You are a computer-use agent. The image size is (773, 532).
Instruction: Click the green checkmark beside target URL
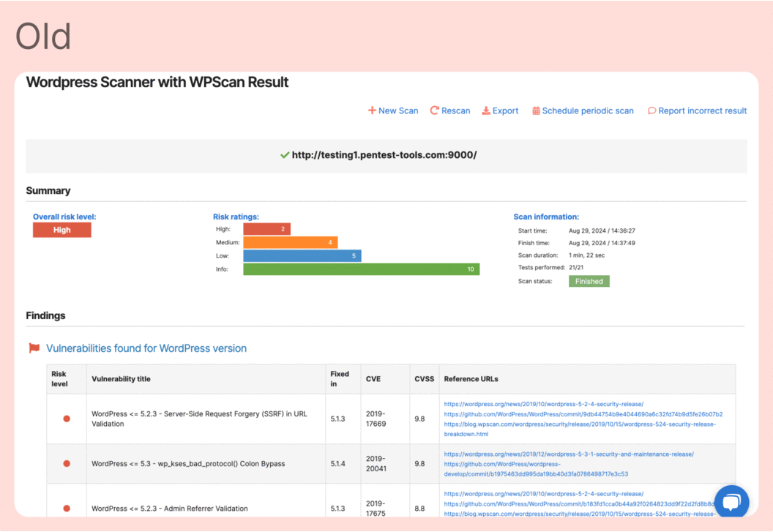(285, 155)
